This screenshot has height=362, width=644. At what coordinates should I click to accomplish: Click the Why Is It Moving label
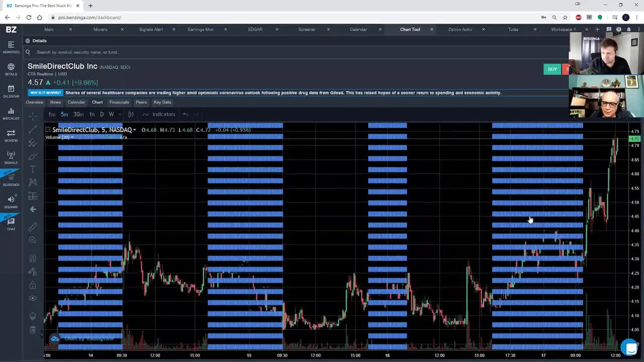46,93
